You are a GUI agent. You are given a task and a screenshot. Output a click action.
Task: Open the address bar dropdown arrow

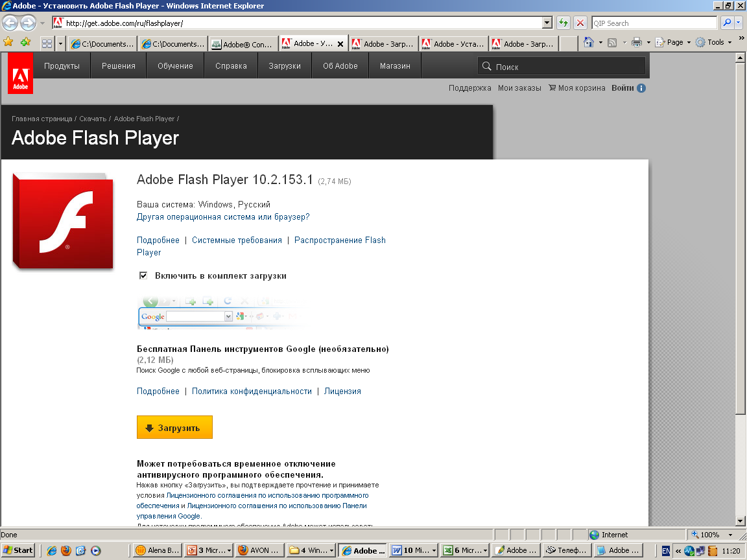click(547, 23)
